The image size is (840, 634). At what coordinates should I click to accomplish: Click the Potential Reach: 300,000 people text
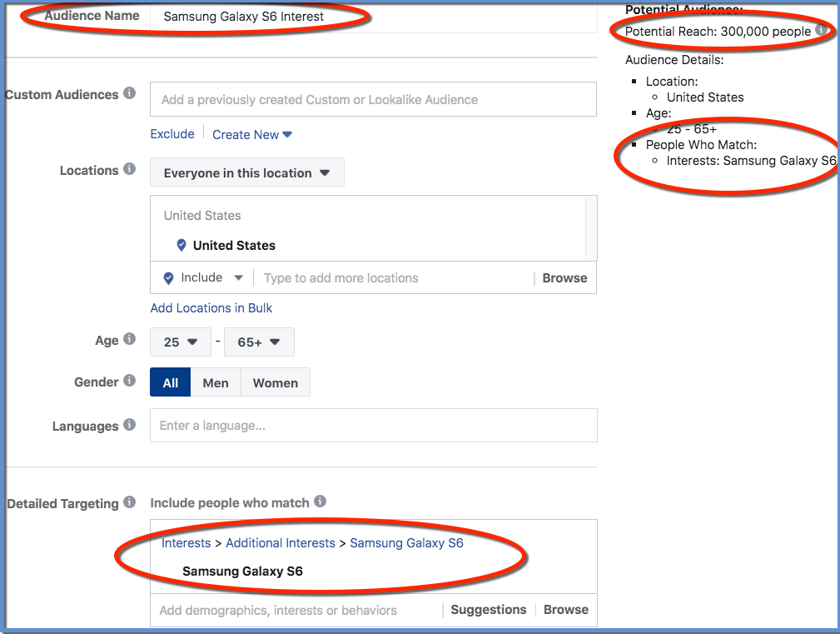pos(718,32)
